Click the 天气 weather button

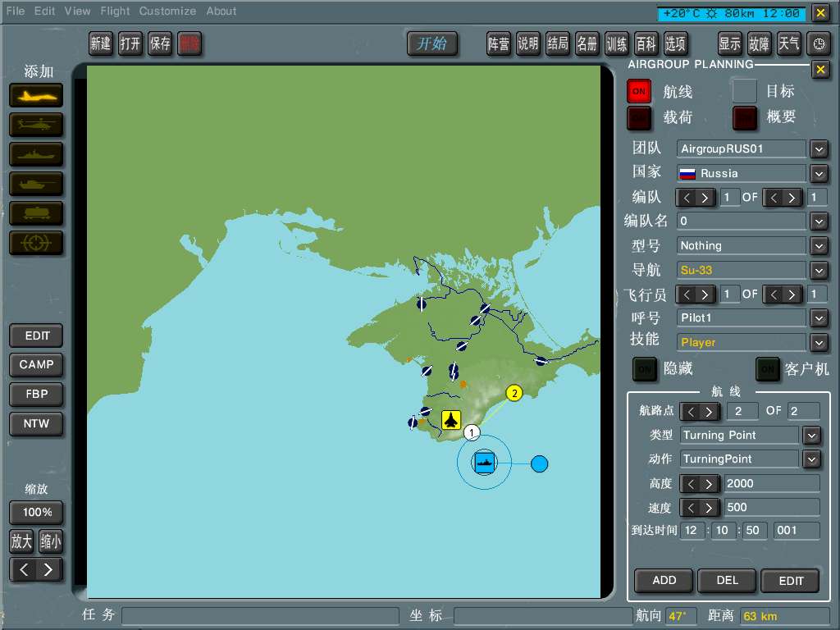[x=788, y=44]
